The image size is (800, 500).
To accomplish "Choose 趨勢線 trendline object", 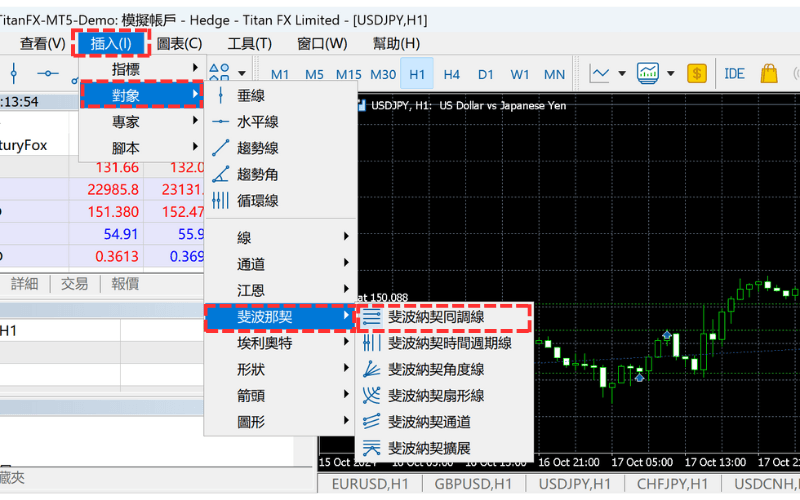I will point(257,147).
